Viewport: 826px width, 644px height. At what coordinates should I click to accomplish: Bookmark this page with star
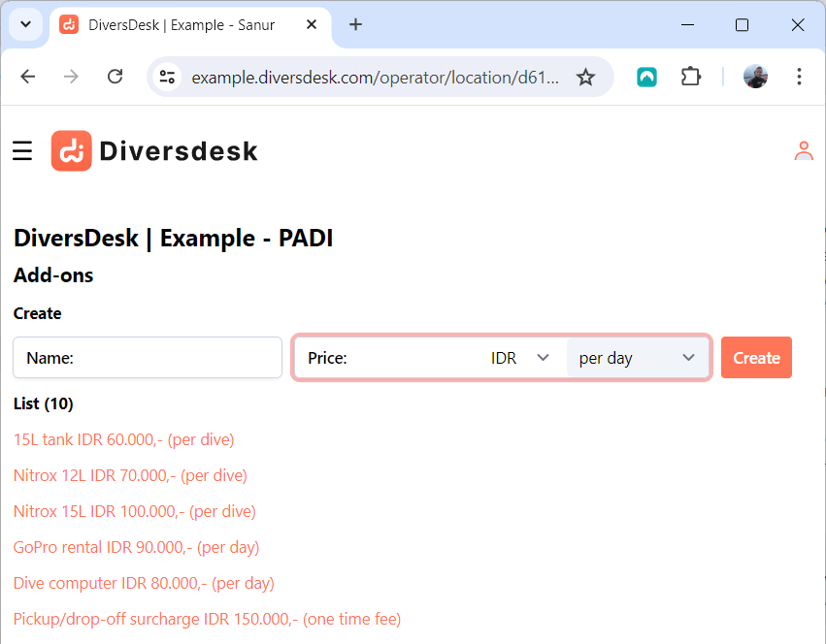pyautogui.click(x=586, y=78)
